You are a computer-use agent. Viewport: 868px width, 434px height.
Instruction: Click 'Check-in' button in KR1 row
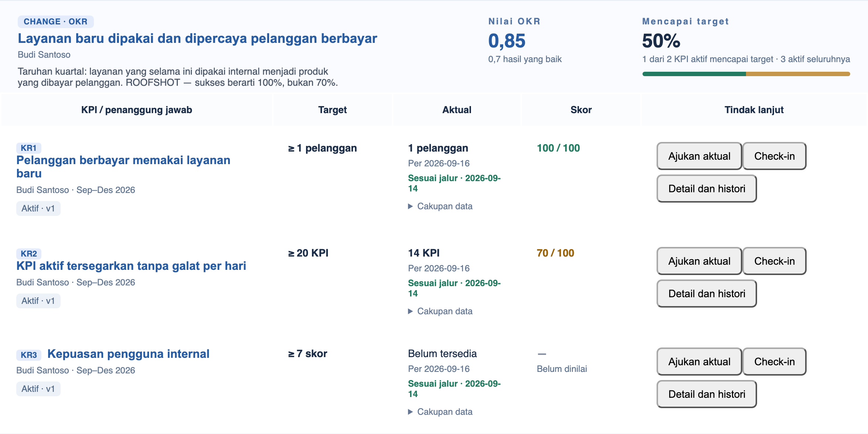point(774,156)
